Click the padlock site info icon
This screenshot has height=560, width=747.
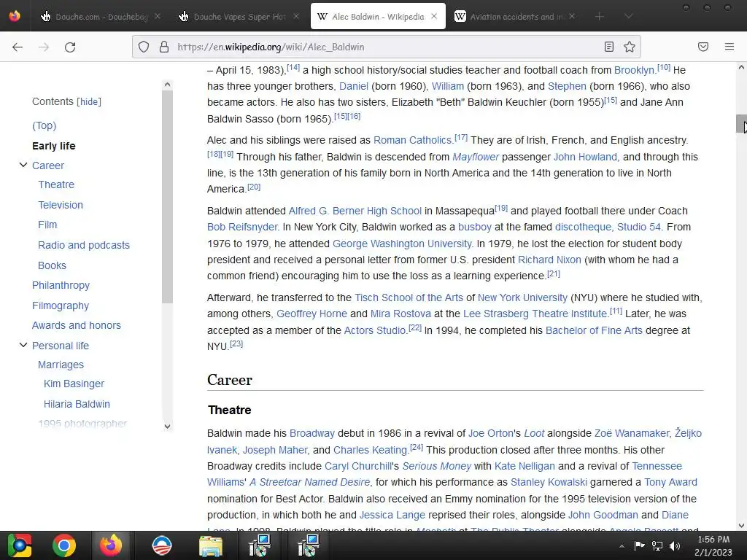pos(164,47)
